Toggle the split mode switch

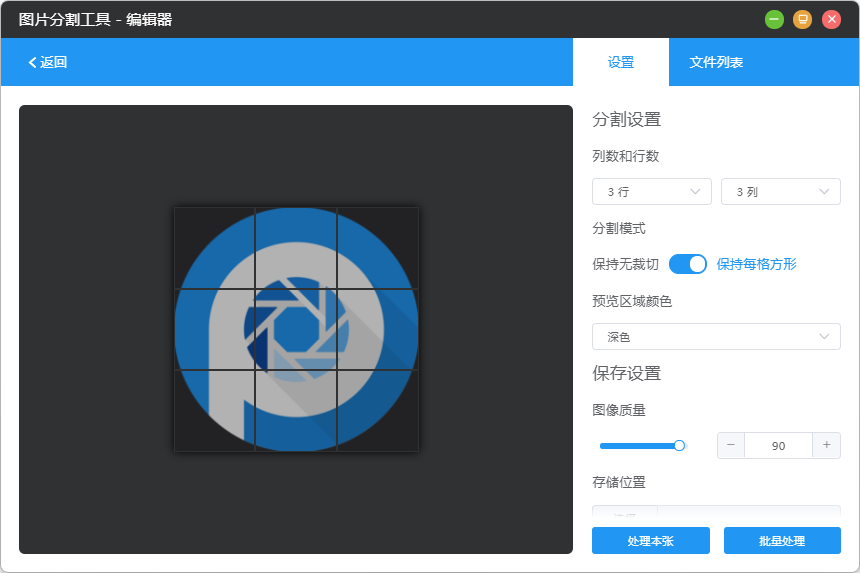pos(688,264)
